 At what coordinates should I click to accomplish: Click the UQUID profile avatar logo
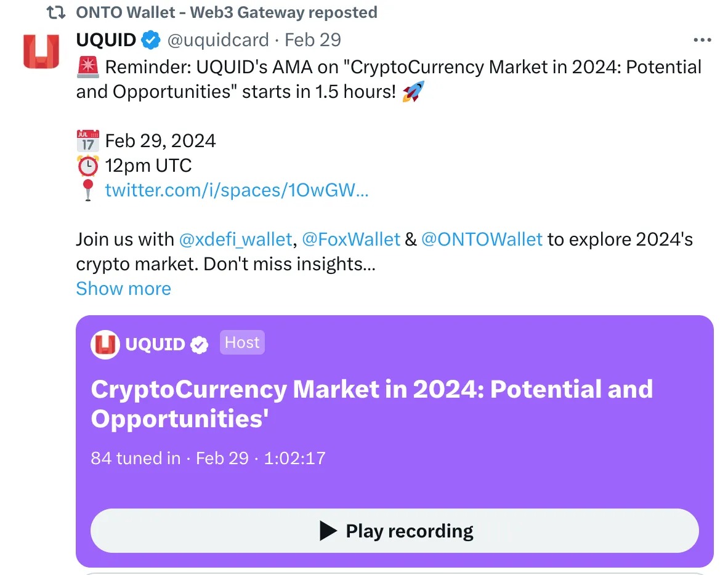[41, 51]
